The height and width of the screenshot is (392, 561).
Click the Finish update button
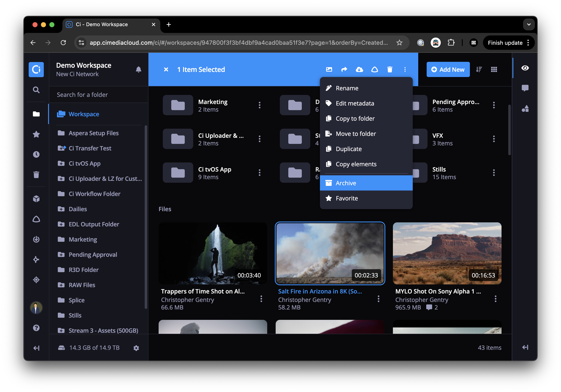508,43
